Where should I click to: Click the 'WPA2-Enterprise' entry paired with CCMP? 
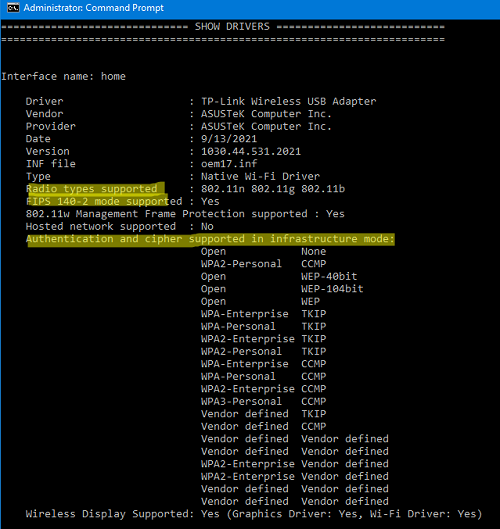coord(248,388)
